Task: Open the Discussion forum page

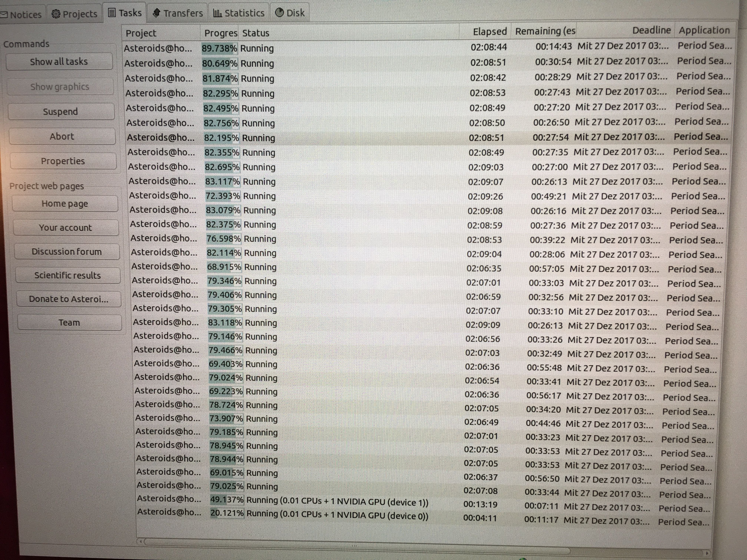Action: (x=67, y=251)
